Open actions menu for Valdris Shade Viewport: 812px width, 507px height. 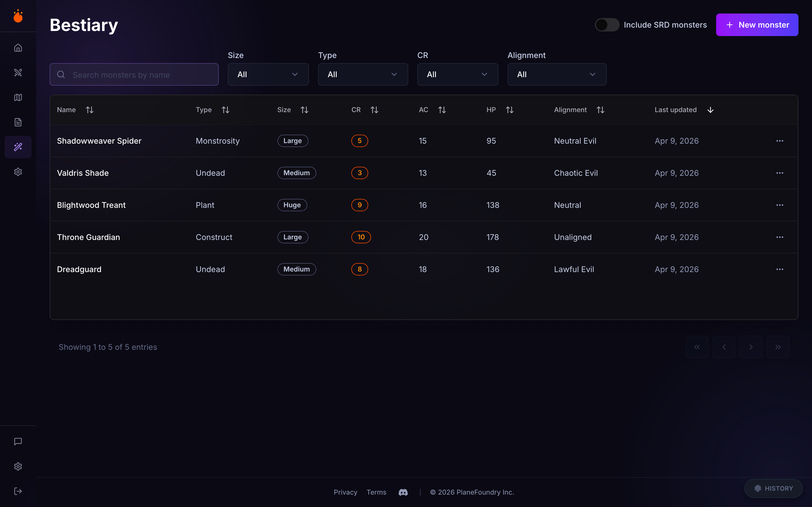(x=780, y=173)
